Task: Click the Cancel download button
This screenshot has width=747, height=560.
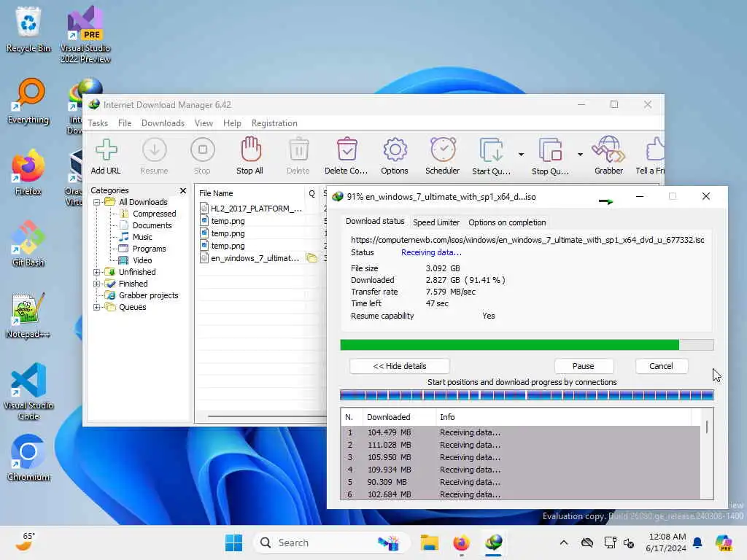Action: pos(661,366)
